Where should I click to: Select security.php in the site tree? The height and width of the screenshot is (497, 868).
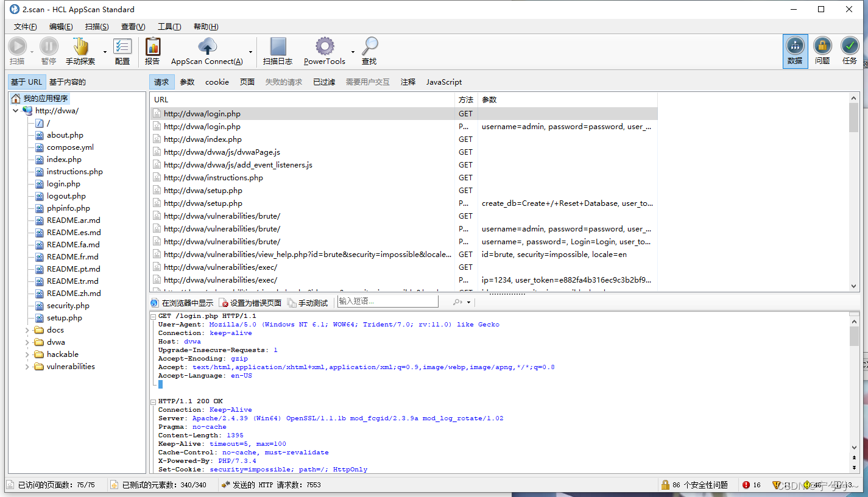68,306
